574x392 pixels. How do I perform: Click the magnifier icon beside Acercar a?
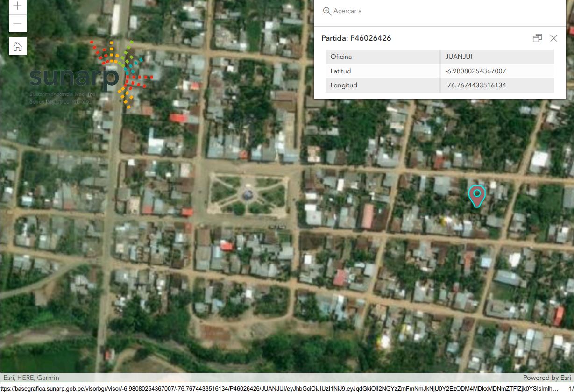327,11
